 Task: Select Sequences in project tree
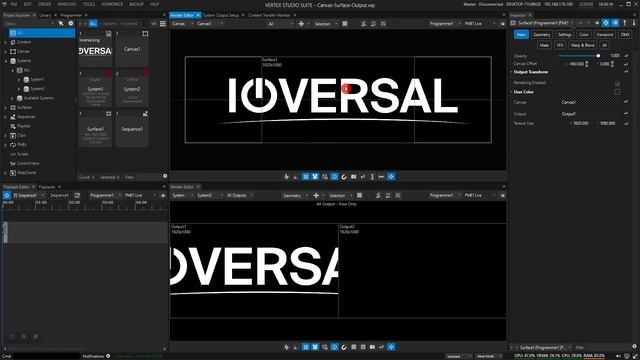26,117
